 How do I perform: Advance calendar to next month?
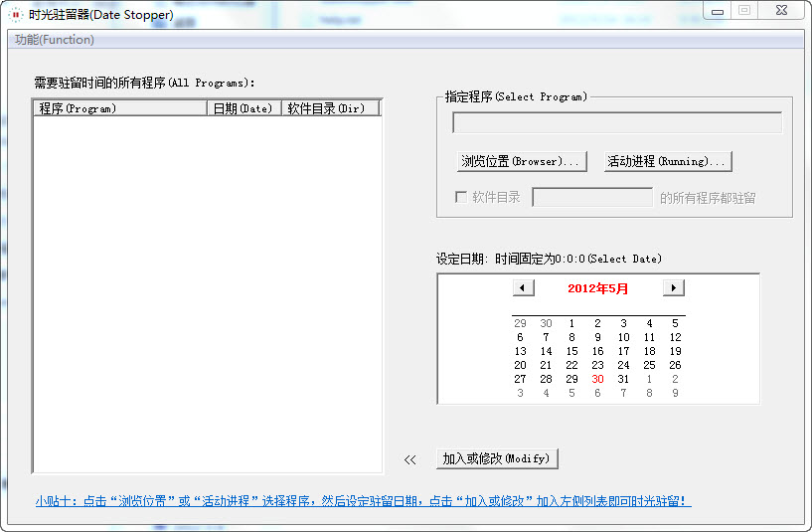(x=674, y=287)
